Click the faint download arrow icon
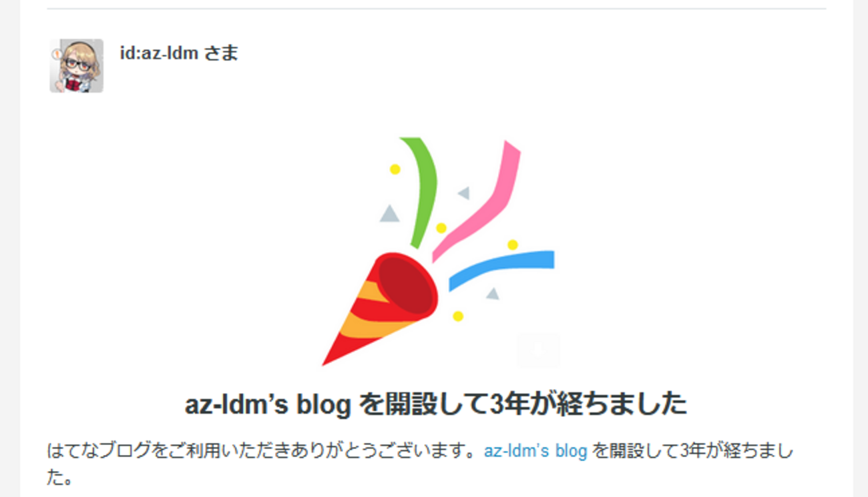The width and height of the screenshot is (868, 497). coord(538,350)
